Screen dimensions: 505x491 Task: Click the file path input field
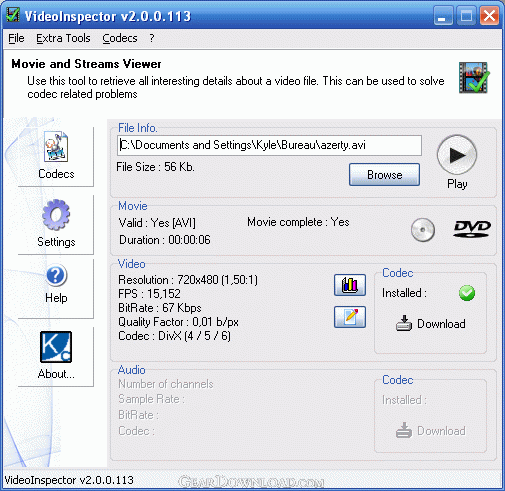tap(269, 145)
